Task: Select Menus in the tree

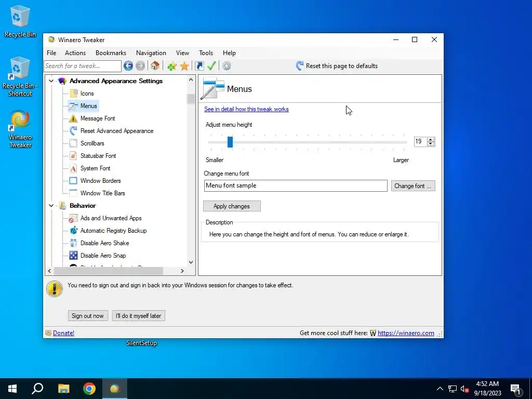Action: click(x=88, y=106)
